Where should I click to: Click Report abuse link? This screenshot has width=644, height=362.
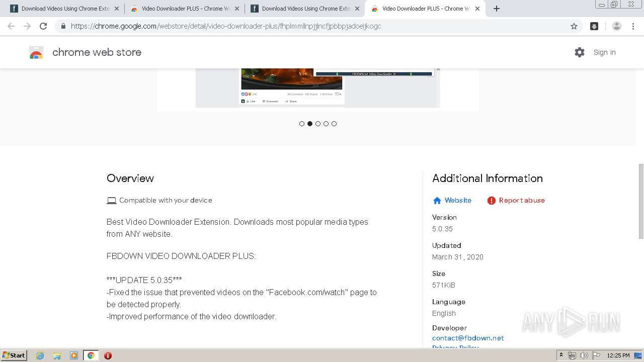(516, 200)
